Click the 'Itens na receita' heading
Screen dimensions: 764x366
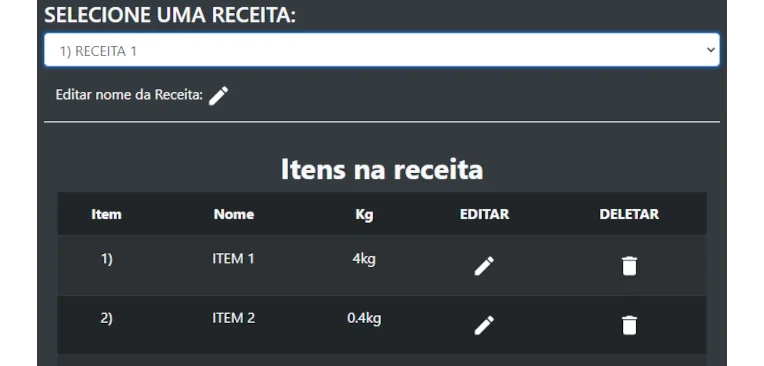point(382,169)
